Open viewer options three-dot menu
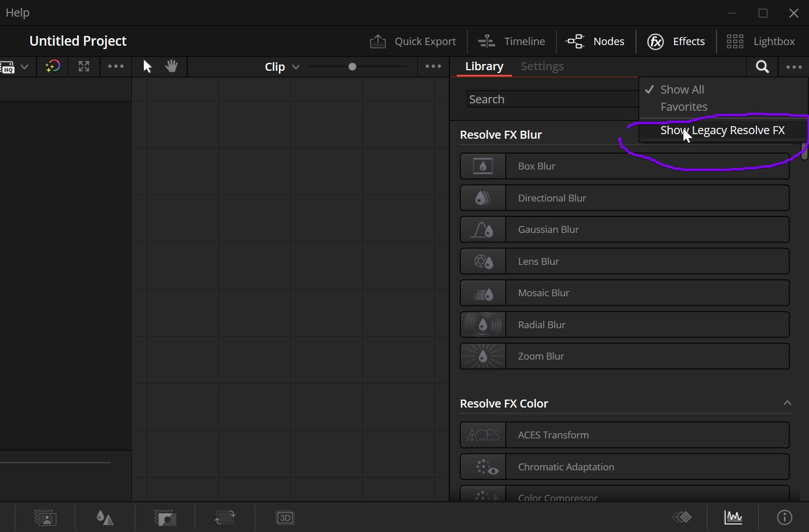This screenshot has height=532, width=809. [x=116, y=66]
